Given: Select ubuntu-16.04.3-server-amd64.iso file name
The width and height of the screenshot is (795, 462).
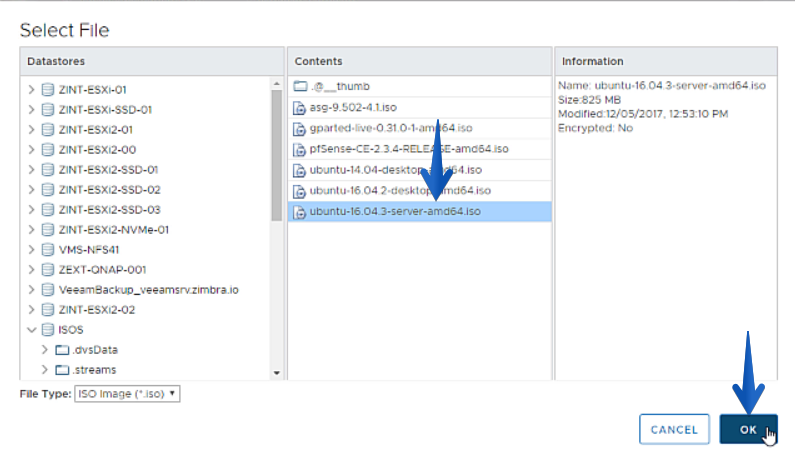Looking at the screenshot, I should pyautogui.click(x=395, y=211).
